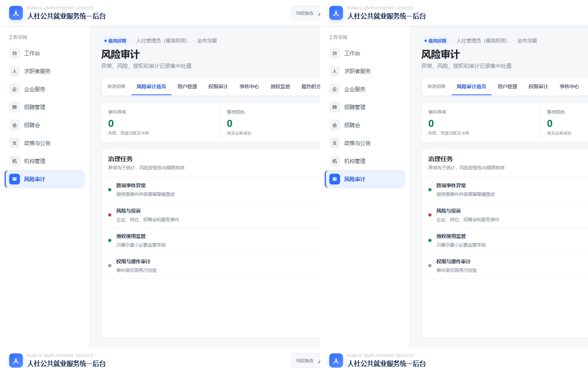The height and width of the screenshot is (368, 588).
Task: Open 工作台 icon in left-hand view sidebar
Action: 14,53
